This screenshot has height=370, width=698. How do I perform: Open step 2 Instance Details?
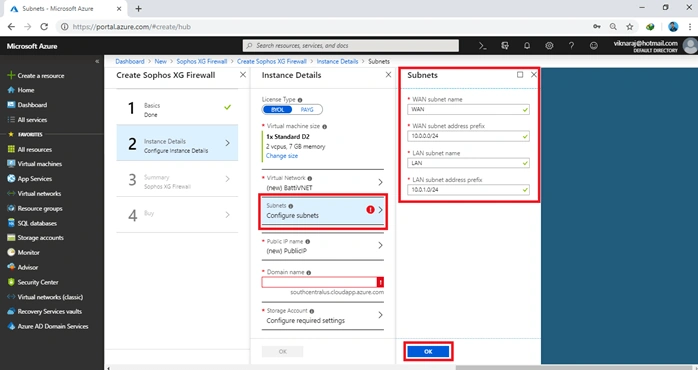177,143
